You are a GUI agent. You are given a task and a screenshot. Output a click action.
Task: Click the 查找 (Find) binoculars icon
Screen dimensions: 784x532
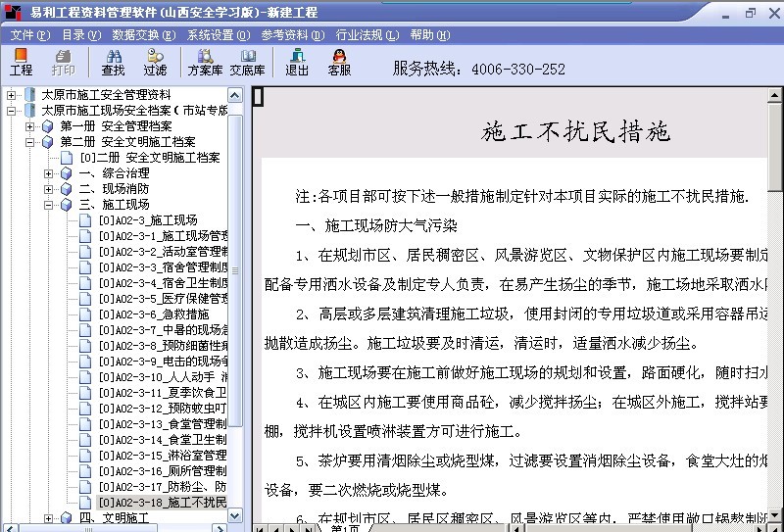pyautogui.click(x=113, y=63)
